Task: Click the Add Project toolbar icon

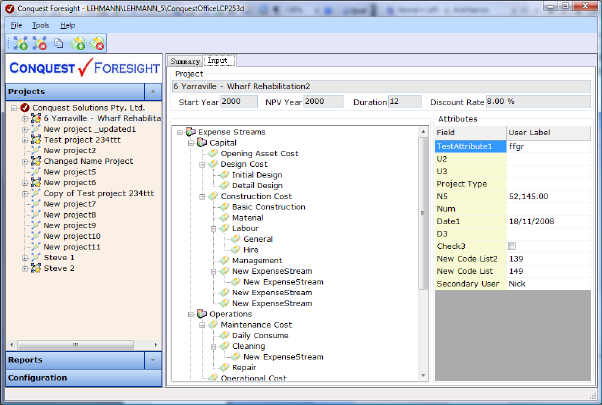Action: click(20, 43)
